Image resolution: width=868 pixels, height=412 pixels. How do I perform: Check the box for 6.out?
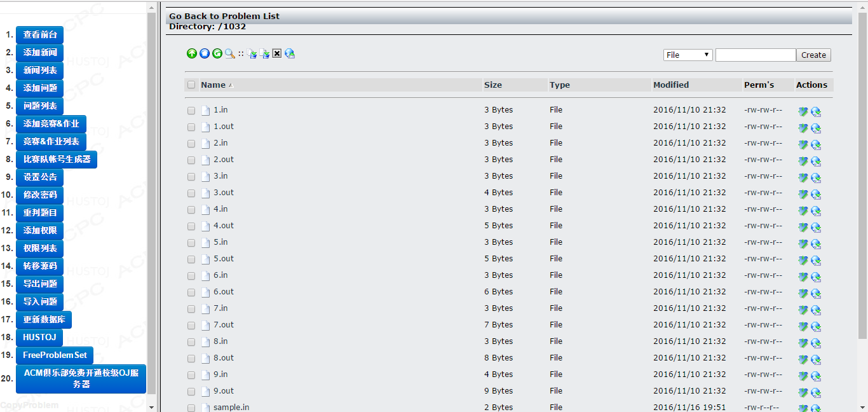pos(191,292)
